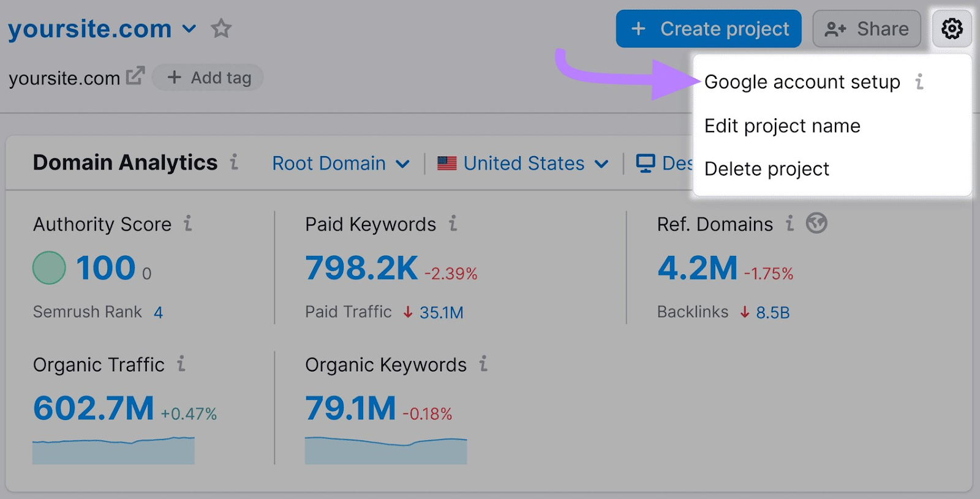The image size is (980, 499).
Task: Open the United States country dropdown
Action: coord(523,163)
